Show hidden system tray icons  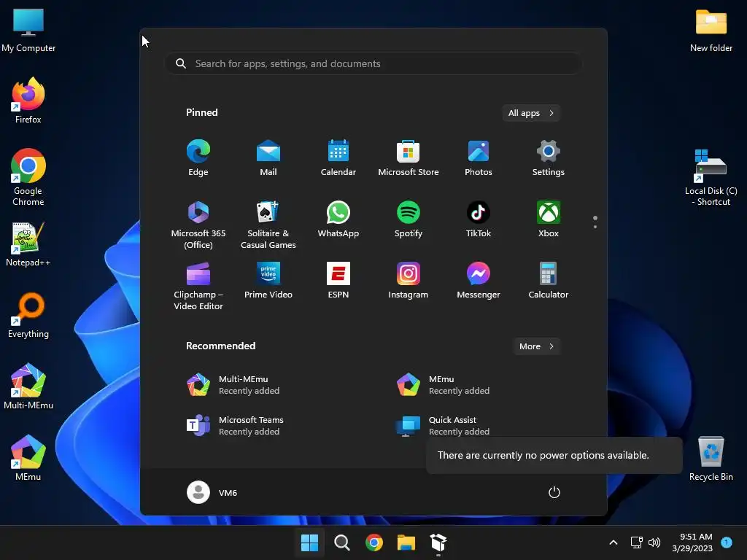(614, 542)
